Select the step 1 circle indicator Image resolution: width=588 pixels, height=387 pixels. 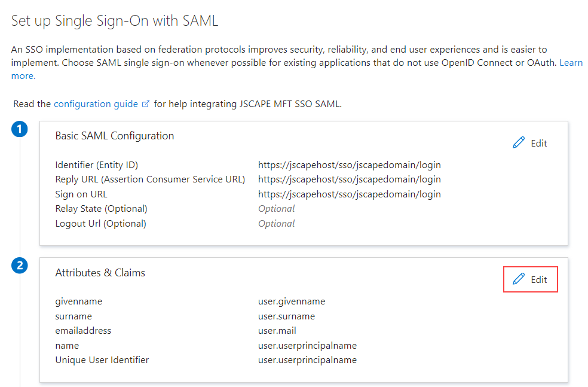coord(20,129)
